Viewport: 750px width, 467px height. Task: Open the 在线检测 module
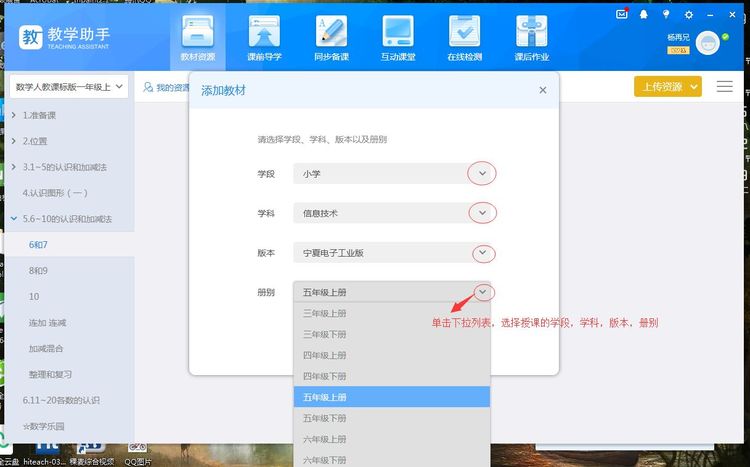tap(464, 37)
